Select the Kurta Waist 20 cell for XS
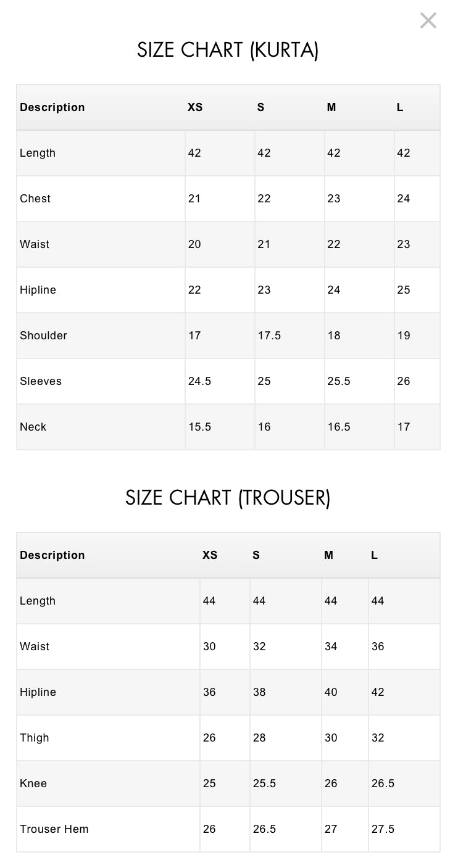Screen dimensions: 458x868 coord(195,244)
